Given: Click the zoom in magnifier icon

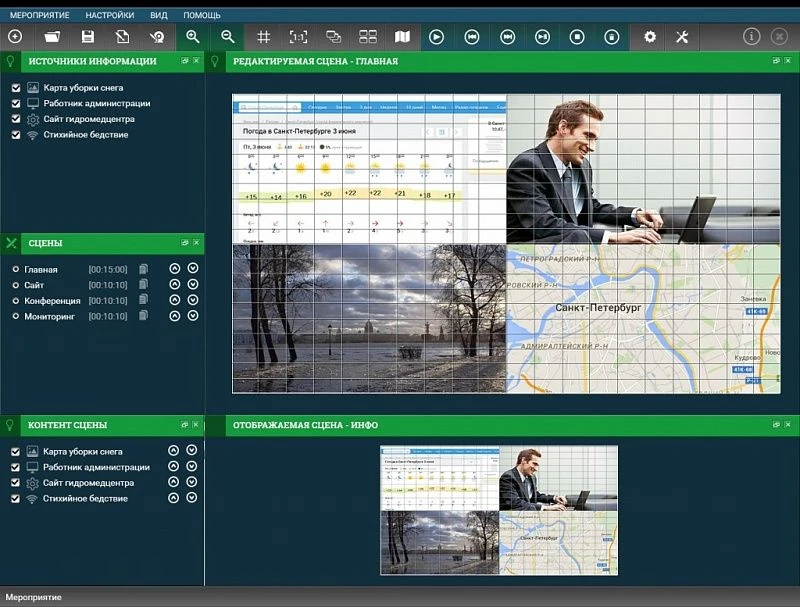Looking at the screenshot, I should pos(192,35).
